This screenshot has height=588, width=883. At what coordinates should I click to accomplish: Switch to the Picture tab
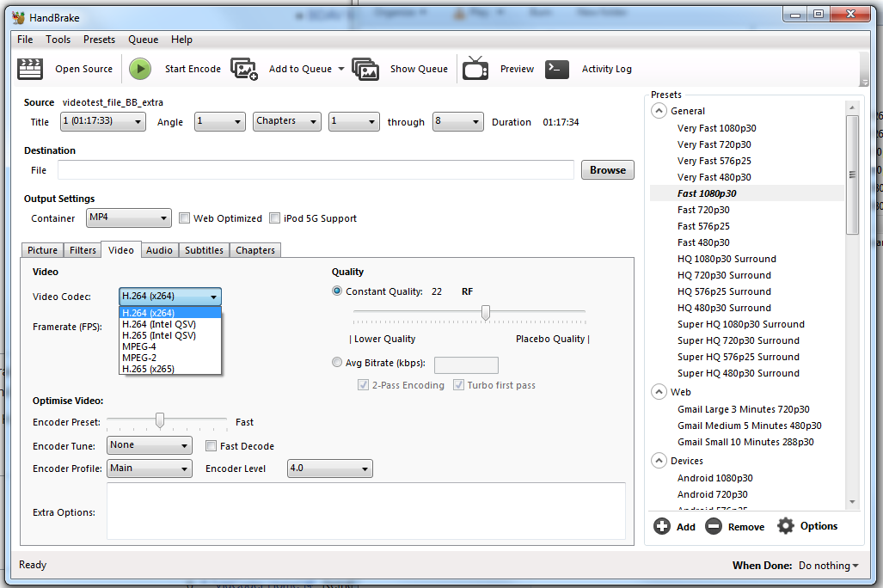pyautogui.click(x=43, y=249)
